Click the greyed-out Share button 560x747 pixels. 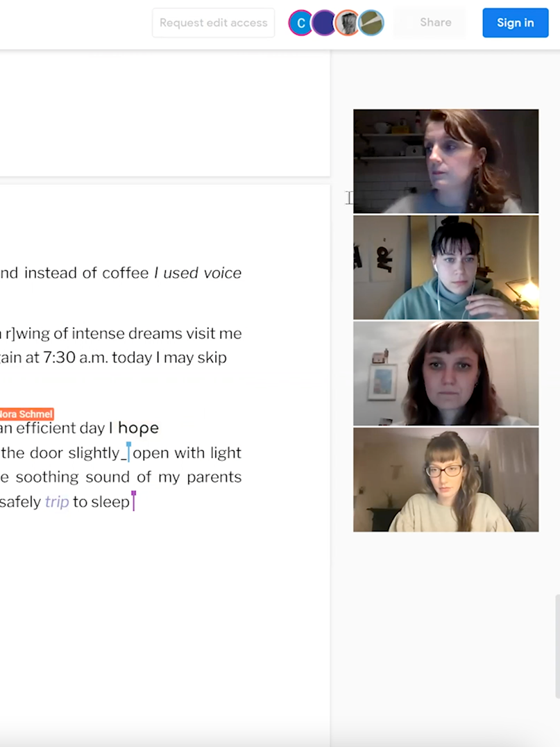435,22
